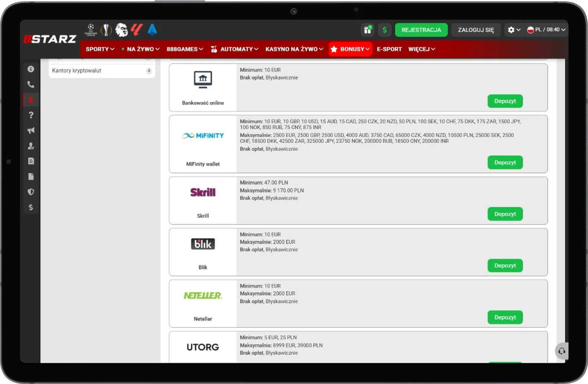588x384 pixels.
Task: Open the settings gear dropdown
Action: coord(514,30)
